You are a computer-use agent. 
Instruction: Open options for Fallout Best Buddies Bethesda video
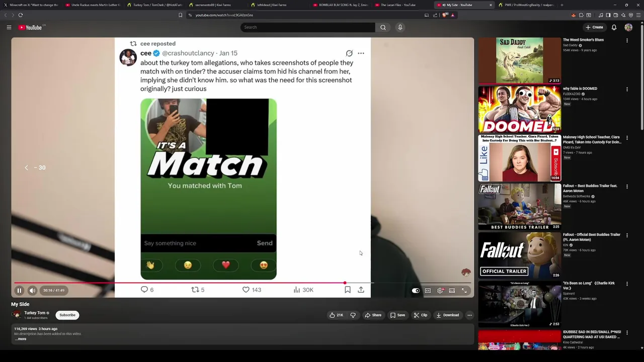(627, 187)
